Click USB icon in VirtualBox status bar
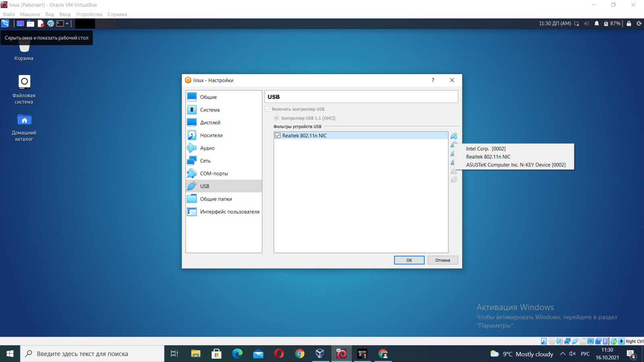 [x=575, y=341]
